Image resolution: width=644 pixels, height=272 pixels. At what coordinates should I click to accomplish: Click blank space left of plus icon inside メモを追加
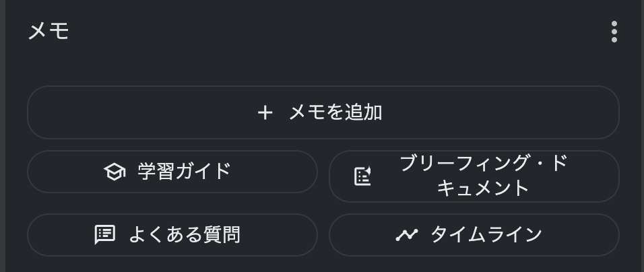(143, 112)
